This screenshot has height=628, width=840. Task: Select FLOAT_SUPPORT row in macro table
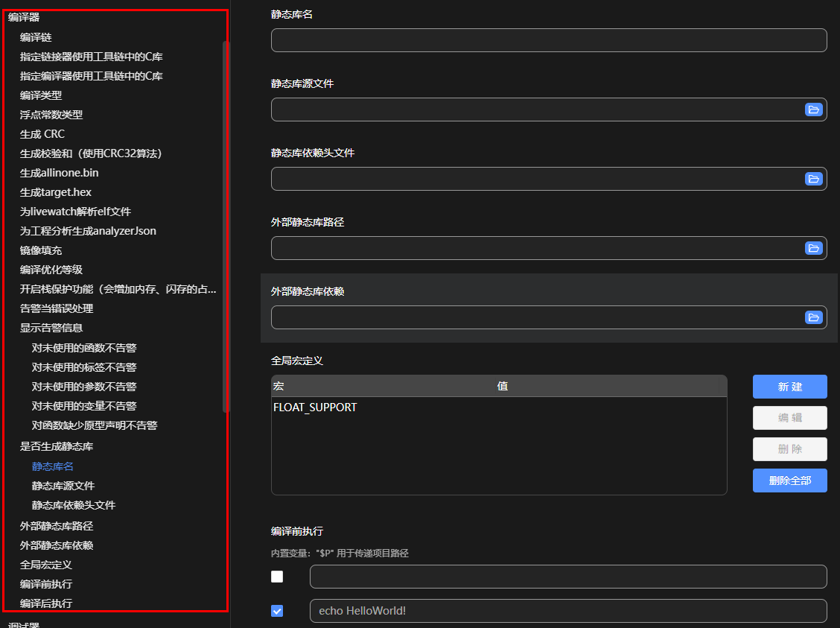pos(315,407)
